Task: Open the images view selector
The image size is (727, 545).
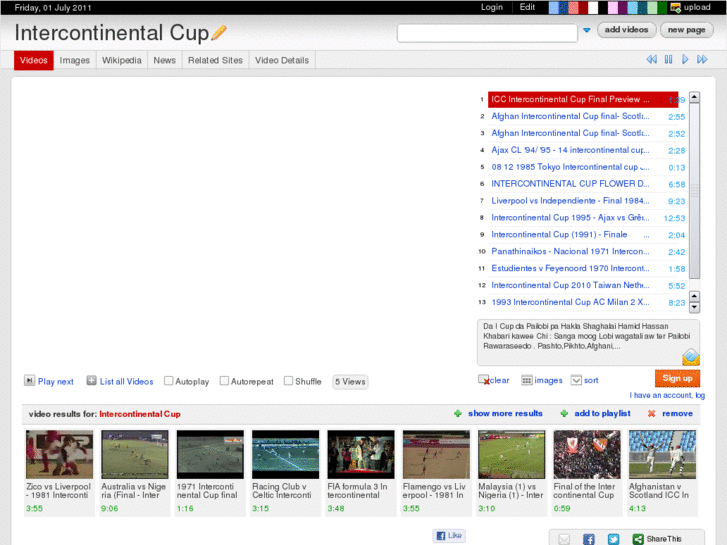Action: [526, 380]
